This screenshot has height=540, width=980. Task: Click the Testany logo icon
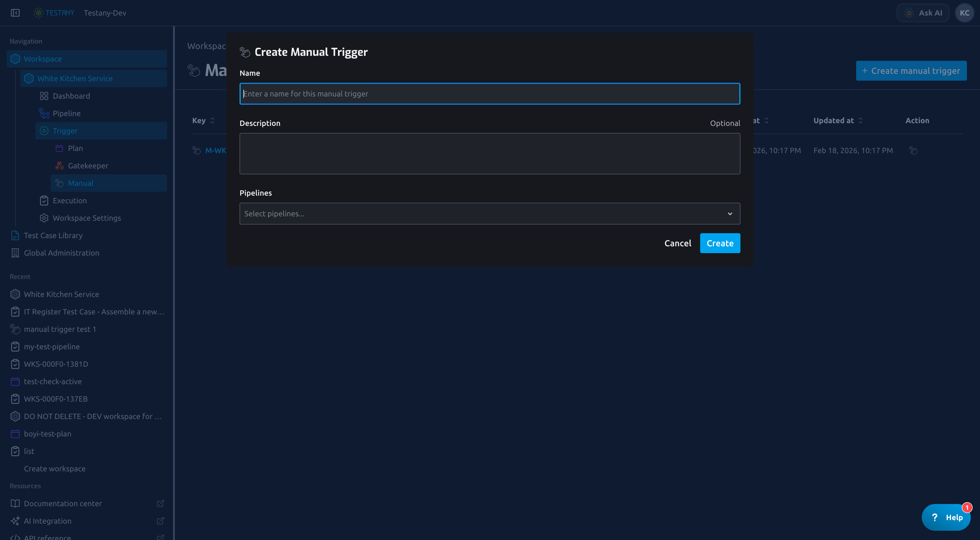(x=38, y=13)
